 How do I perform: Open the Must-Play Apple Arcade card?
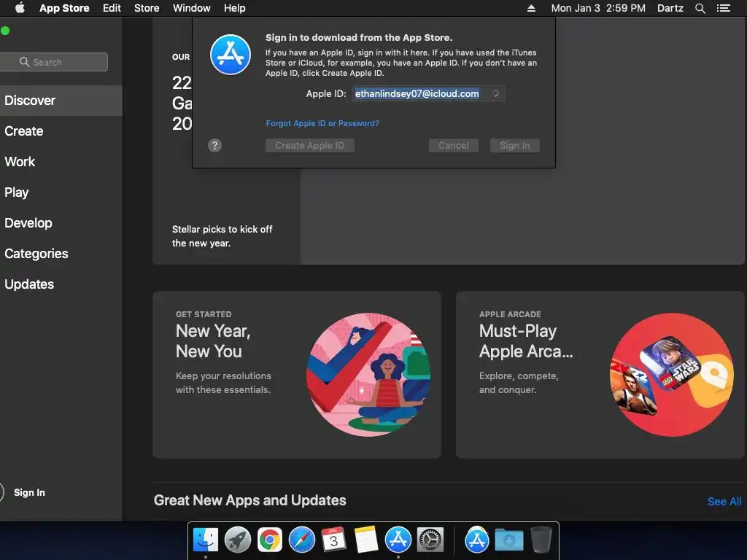point(600,375)
